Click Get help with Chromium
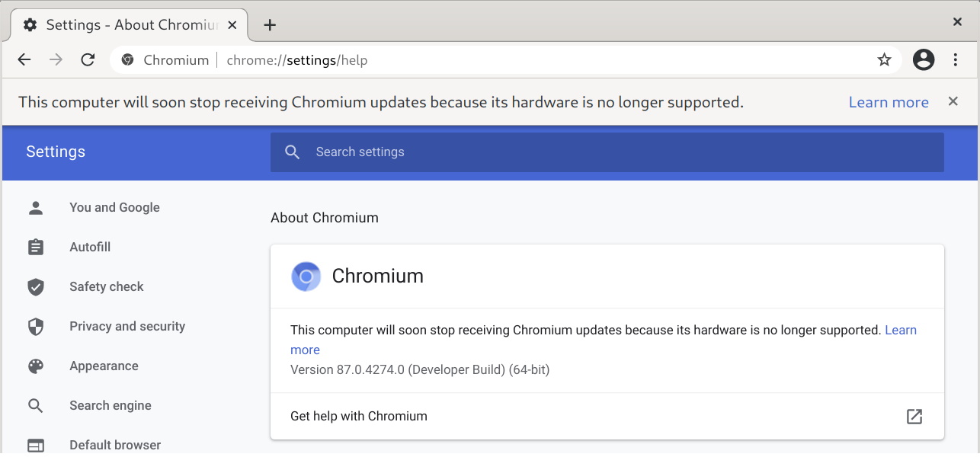Image resolution: width=980 pixels, height=457 pixels. pos(358,416)
